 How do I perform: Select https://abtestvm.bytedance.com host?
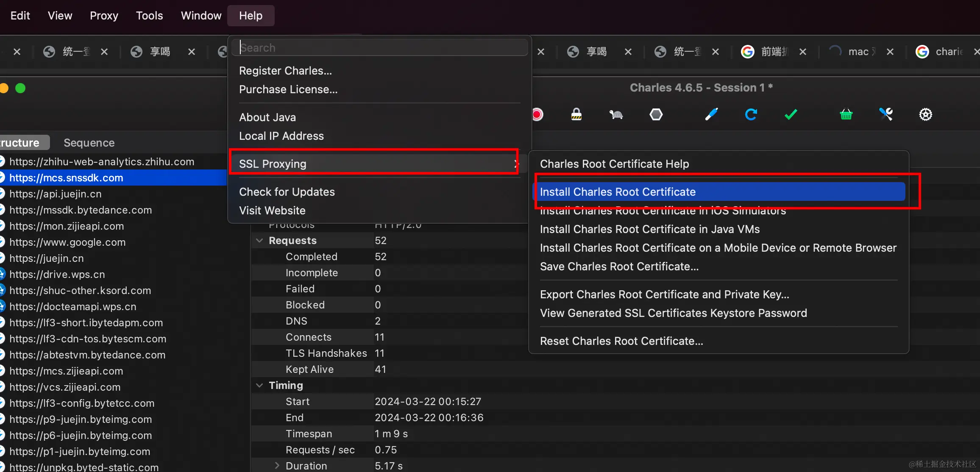pyautogui.click(x=87, y=355)
